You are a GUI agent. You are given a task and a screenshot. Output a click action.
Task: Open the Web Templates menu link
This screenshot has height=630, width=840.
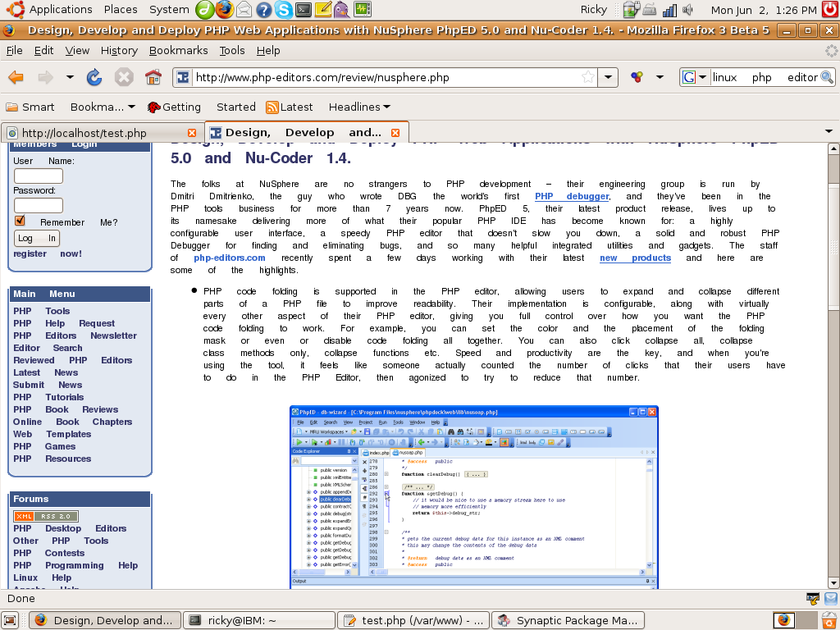coord(52,435)
